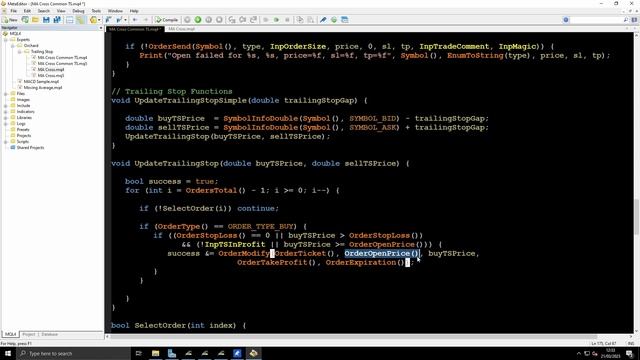Expand the Libraries folder in Navigator

coord(6,118)
